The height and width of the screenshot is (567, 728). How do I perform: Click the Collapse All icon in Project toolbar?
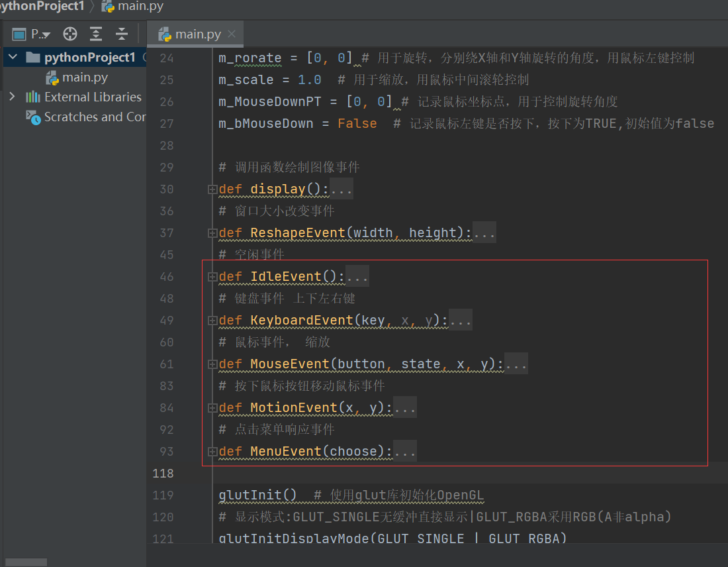(x=121, y=33)
